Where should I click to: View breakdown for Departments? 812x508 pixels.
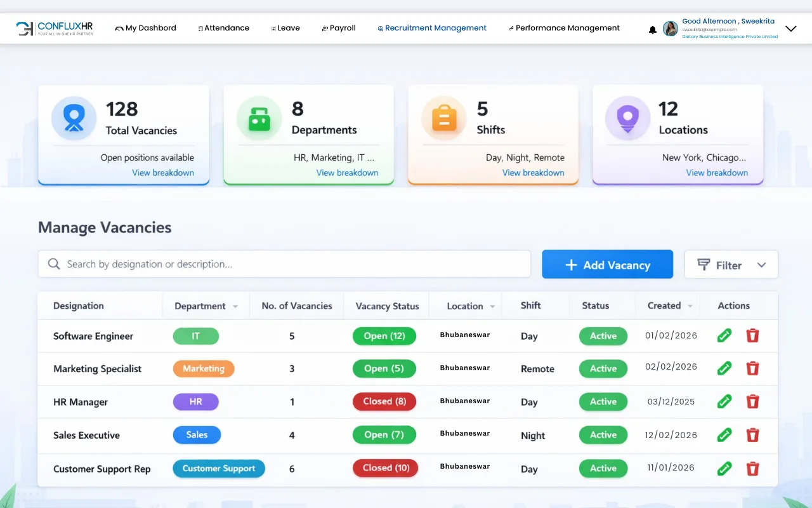point(347,173)
